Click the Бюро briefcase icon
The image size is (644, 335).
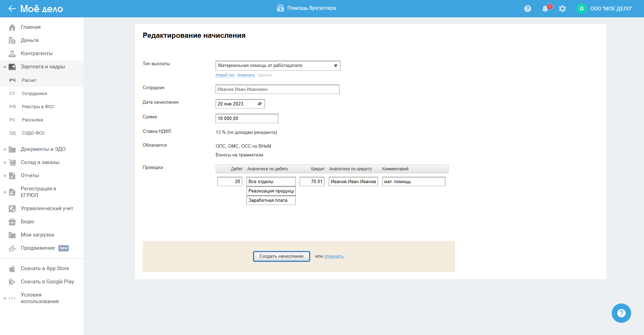[x=12, y=222]
